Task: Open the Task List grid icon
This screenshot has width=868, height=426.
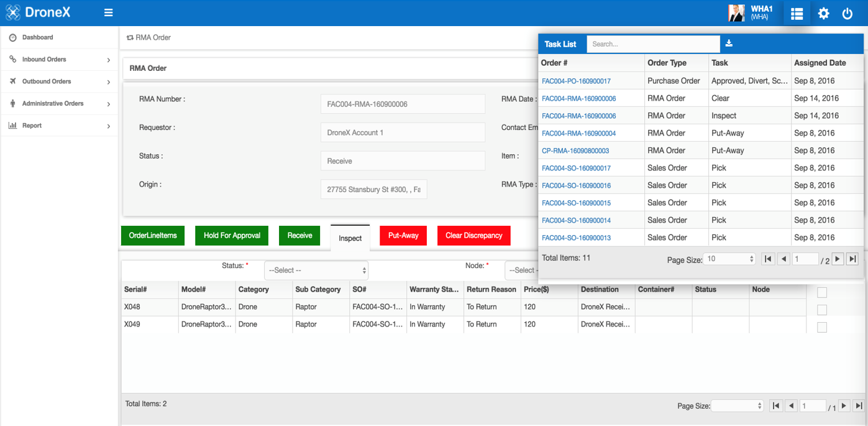Action: (x=797, y=13)
